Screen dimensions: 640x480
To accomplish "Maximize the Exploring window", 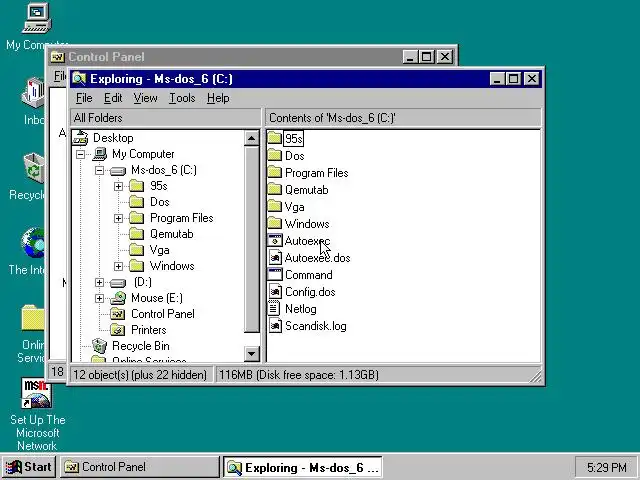I will click(x=513, y=79).
